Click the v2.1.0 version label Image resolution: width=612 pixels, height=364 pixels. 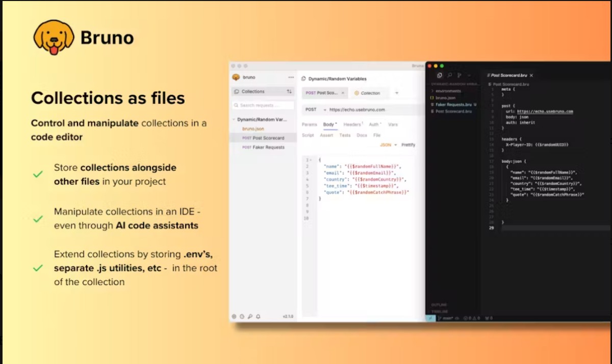[x=288, y=317]
